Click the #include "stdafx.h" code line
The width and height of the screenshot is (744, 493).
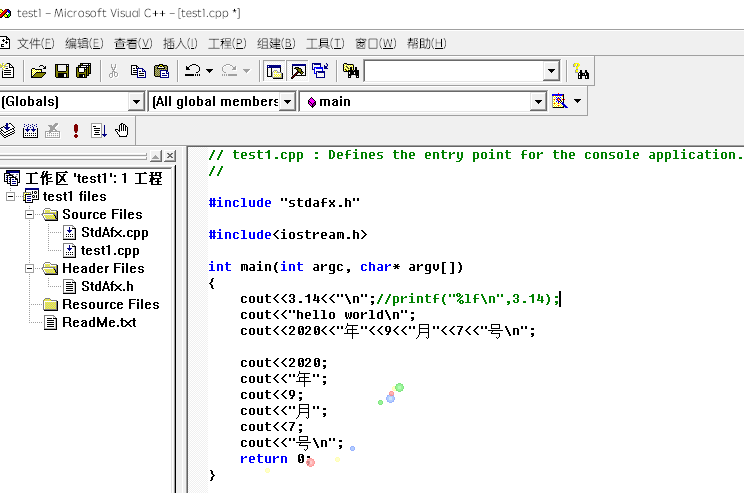tap(284, 203)
